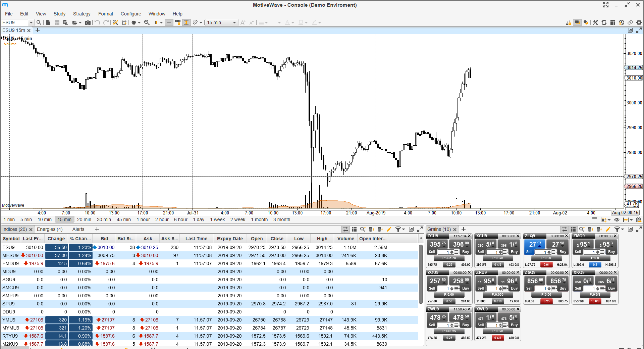Close the Indices (20) tab
The image size is (644, 349).
(31, 230)
